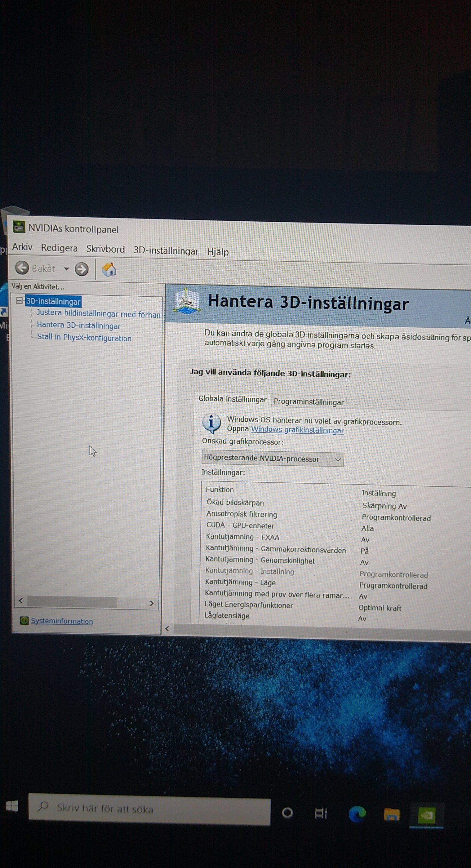Click the NVIDIA taskbar icon
Screen dimensions: 471x868
click(427, 815)
